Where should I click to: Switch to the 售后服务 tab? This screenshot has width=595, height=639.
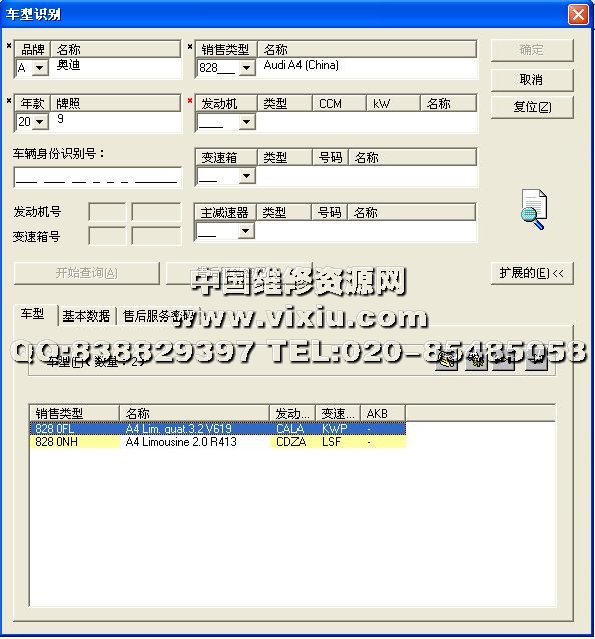point(157,316)
